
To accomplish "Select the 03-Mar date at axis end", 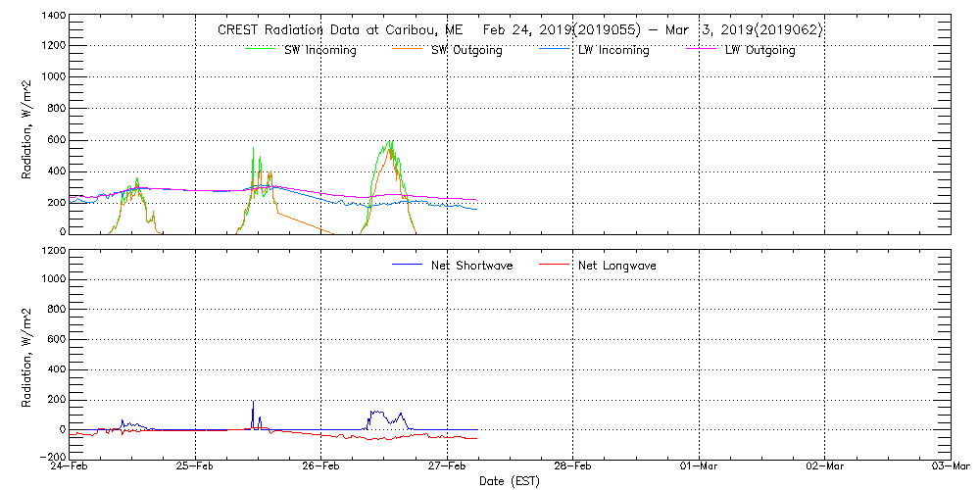I will (x=949, y=466).
